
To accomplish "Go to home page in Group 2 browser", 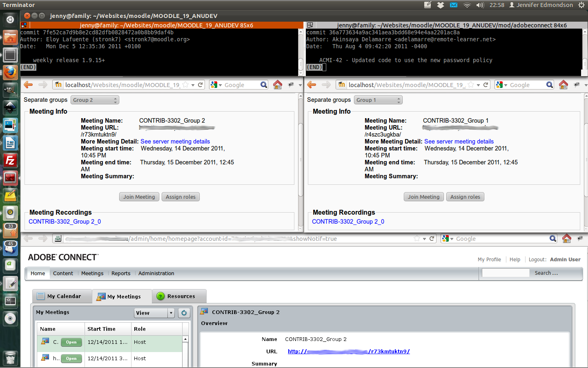I will (278, 85).
